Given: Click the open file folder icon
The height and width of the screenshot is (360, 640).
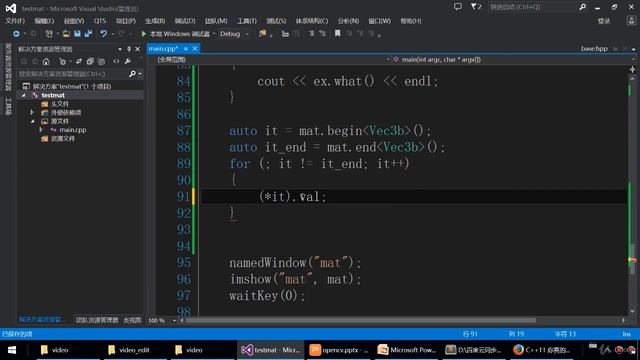Looking at the screenshot, I should point(66,34).
